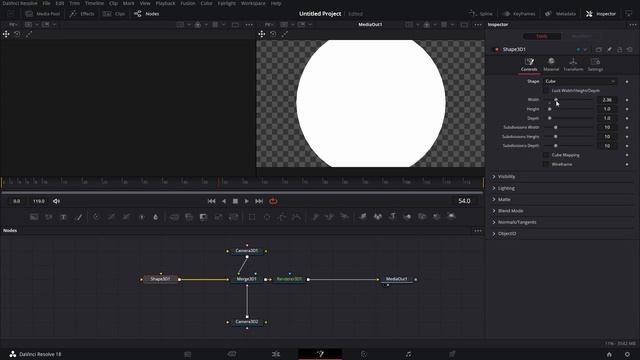Select the Controls tab in Inspector
The image size is (640, 360).
[x=529, y=64]
